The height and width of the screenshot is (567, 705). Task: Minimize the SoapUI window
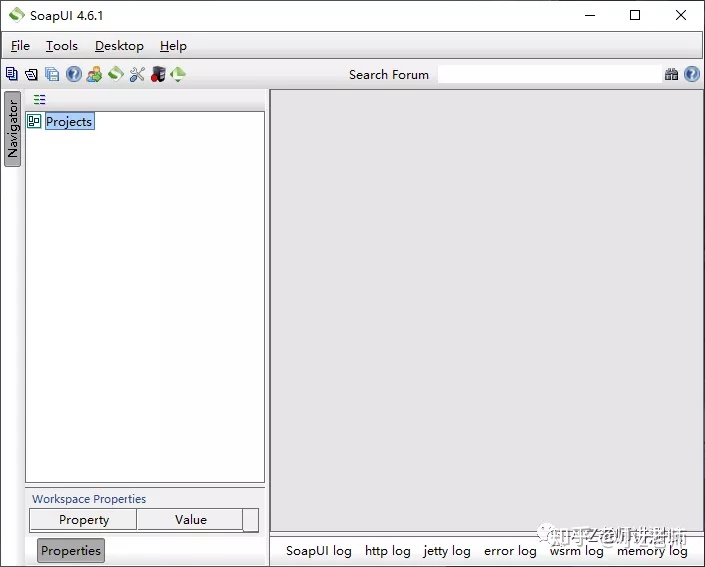[590, 15]
